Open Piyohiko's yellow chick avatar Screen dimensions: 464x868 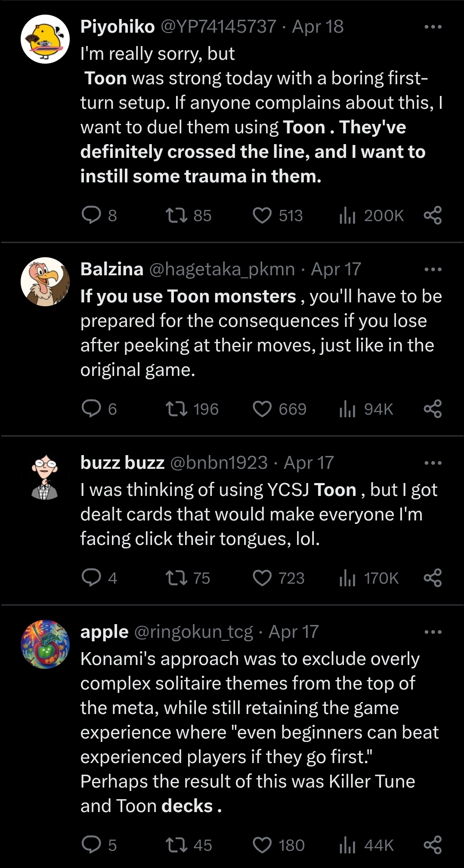coord(45,39)
